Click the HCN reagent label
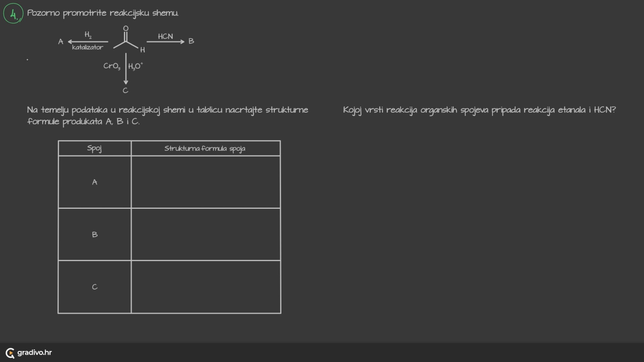 click(165, 36)
